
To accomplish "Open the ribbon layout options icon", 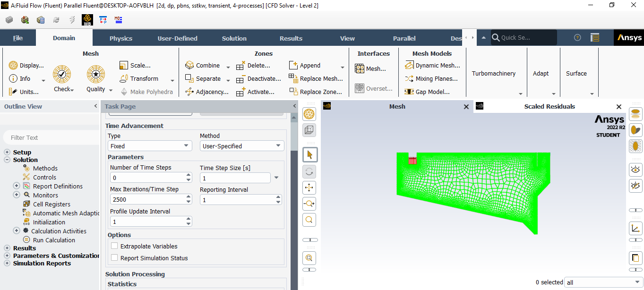I will coord(595,38).
